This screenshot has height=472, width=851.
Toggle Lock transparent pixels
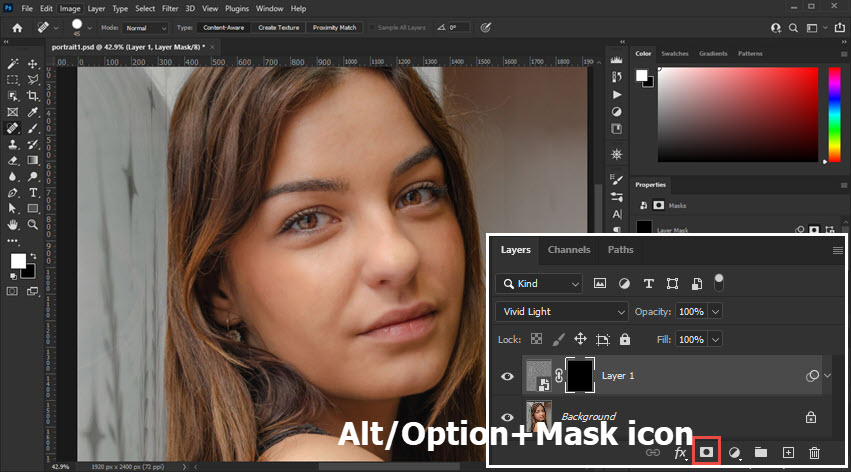[x=536, y=339]
